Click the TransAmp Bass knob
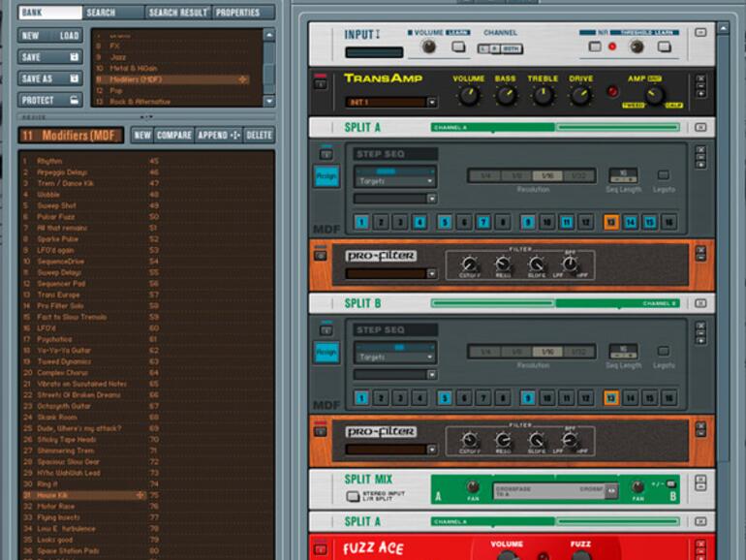 pos(506,95)
